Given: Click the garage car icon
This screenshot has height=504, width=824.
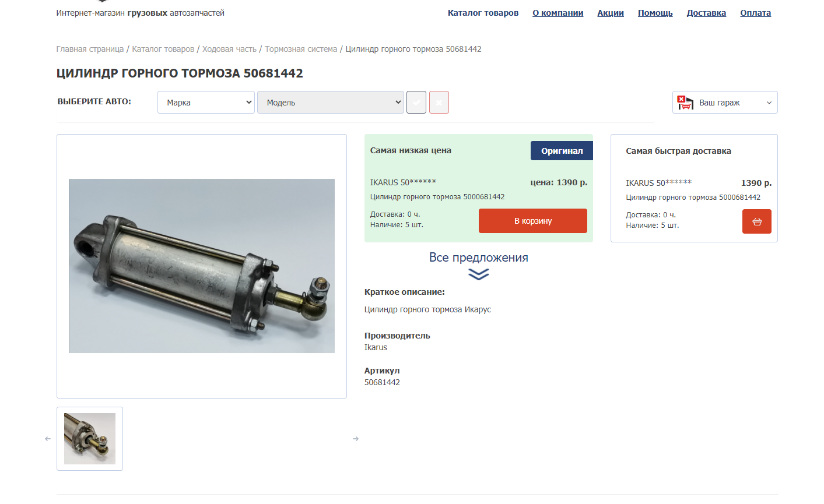Looking at the screenshot, I should pos(685,103).
